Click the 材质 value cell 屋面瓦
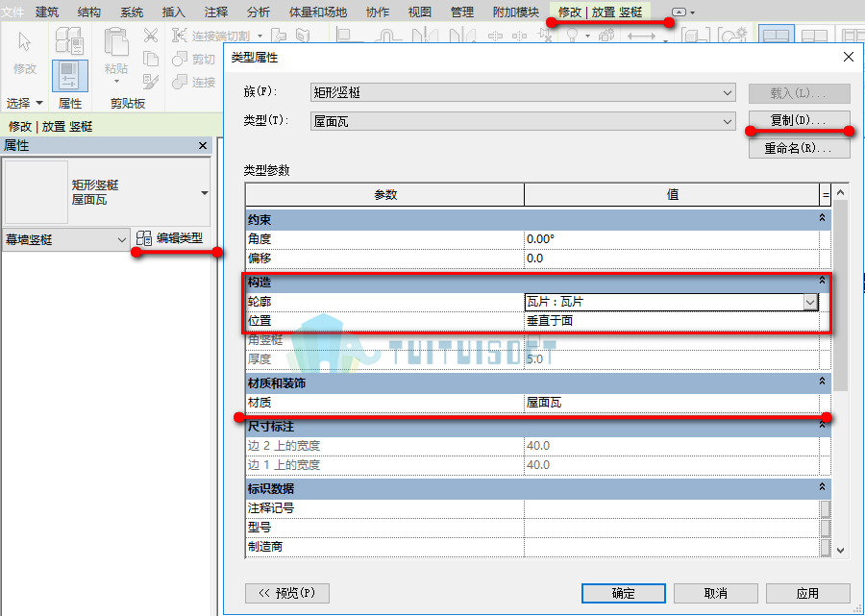The image size is (865, 616). click(x=672, y=403)
